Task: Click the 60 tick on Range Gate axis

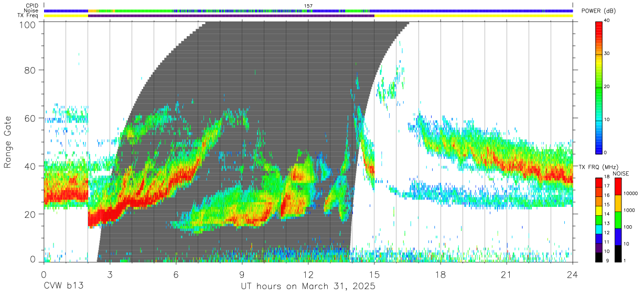Action: pos(30,118)
